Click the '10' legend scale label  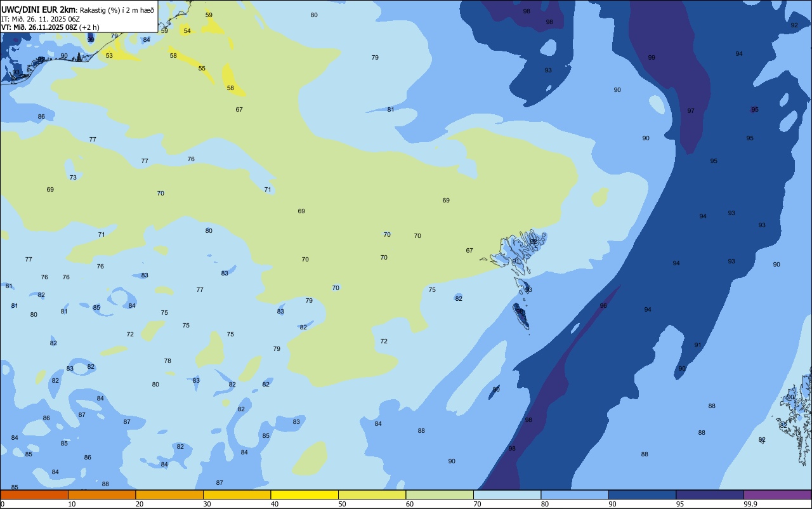pyautogui.click(x=72, y=504)
